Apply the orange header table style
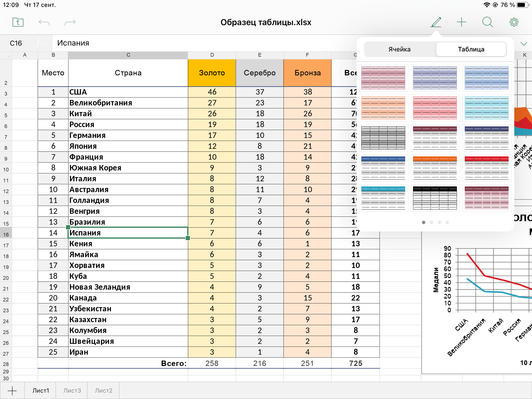This screenshot has width=532, height=399. pos(435,168)
